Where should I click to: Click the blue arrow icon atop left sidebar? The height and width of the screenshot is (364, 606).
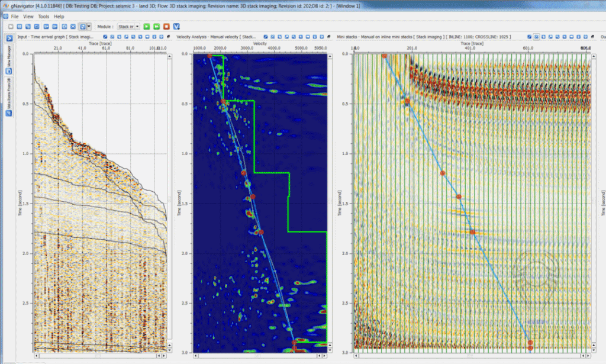coord(9,38)
